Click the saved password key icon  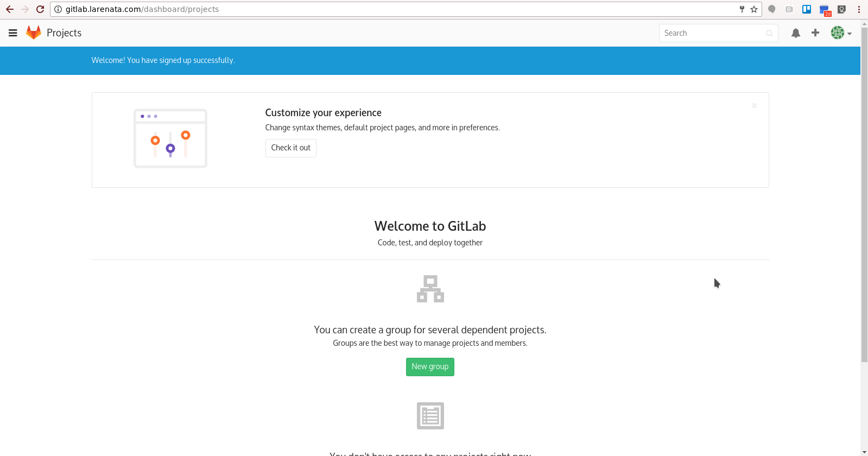tap(742, 9)
